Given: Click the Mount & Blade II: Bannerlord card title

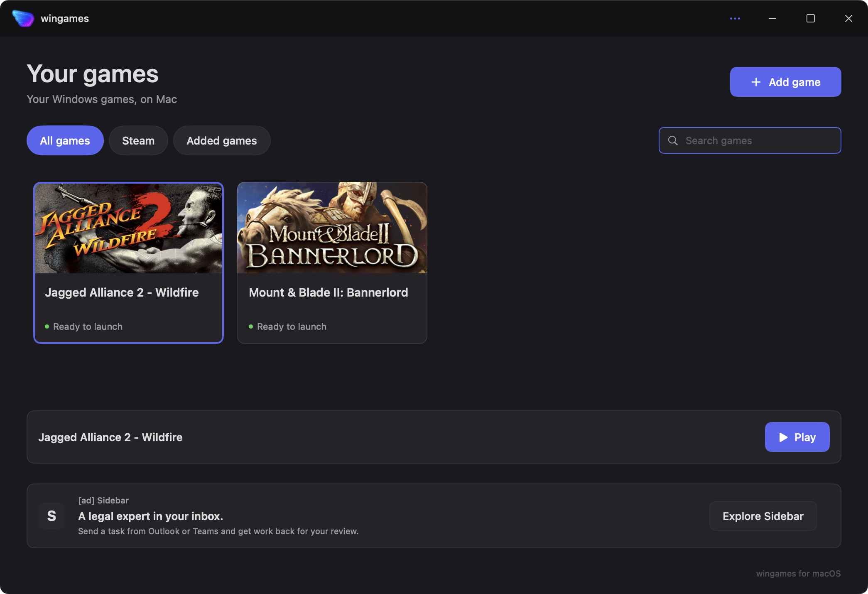Looking at the screenshot, I should [x=328, y=292].
